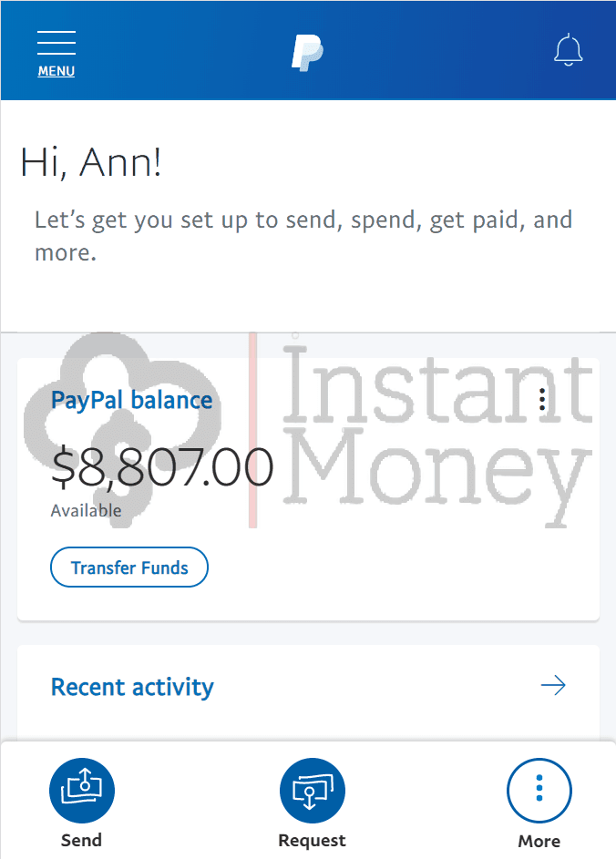Click the Instant Money cloud watermark logo
The height and width of the screenshot is (859, 616).
pos(122,430)
